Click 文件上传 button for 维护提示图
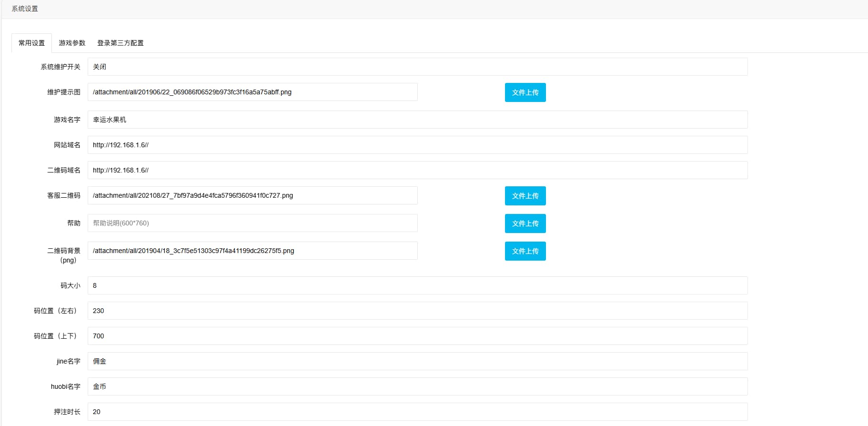The image size is (868, 426). pos(525,92)
